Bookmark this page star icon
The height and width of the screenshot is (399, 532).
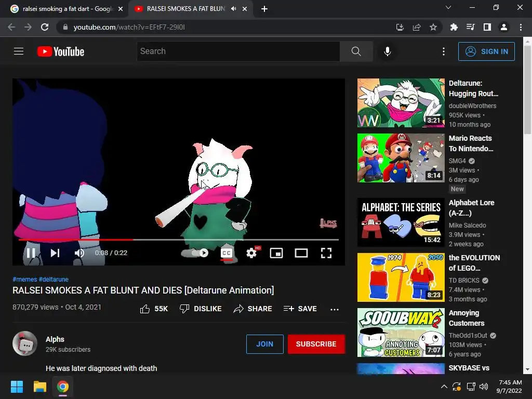point(433,27)
